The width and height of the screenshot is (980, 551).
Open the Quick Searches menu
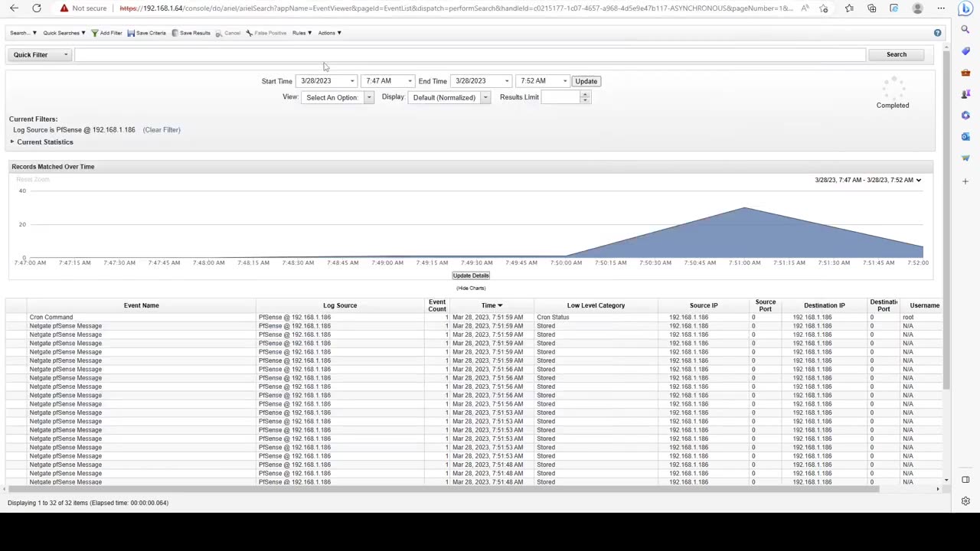point(64,33)
